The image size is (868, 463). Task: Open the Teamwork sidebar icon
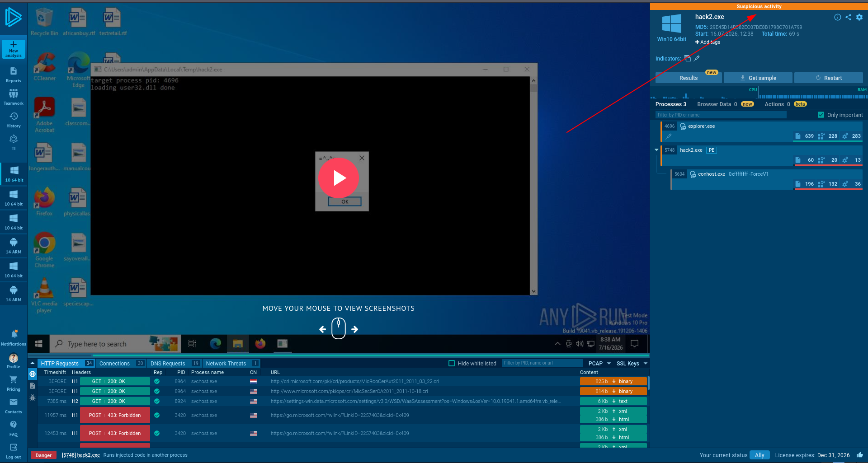[x=14, y=94]
